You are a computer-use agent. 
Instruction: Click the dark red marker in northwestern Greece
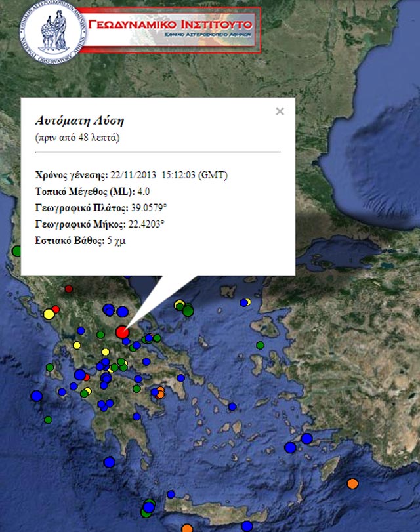(69, 289)
